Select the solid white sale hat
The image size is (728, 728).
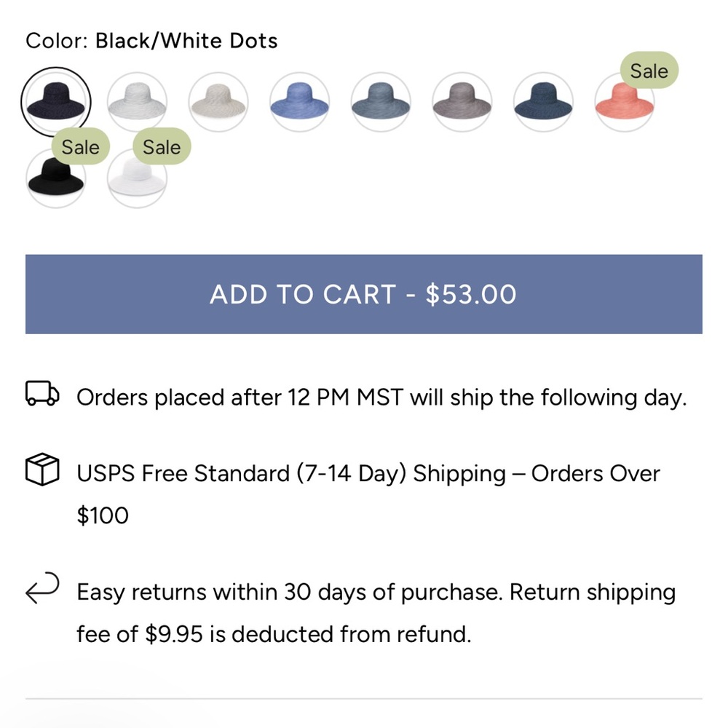coord(137,179)
